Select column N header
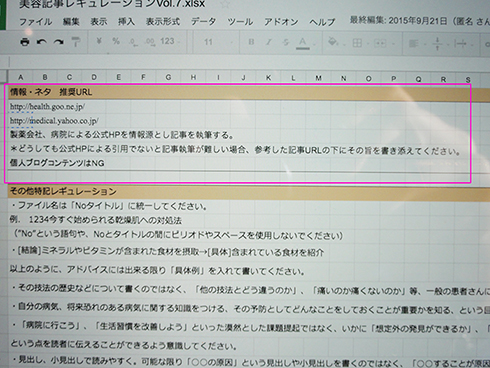 [343, 78]
